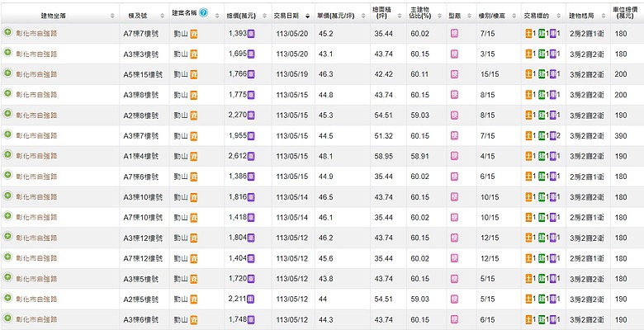Click the orange 資 icon in row A1棟4樓號

click(x=193, y=157)
